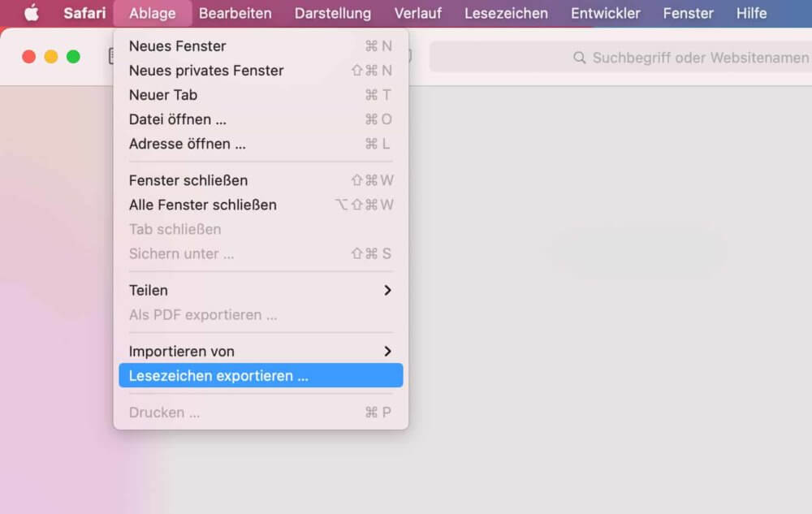Expand the Importieren von submenu
This screenshot has height=514, width=812.
(261, 351)
